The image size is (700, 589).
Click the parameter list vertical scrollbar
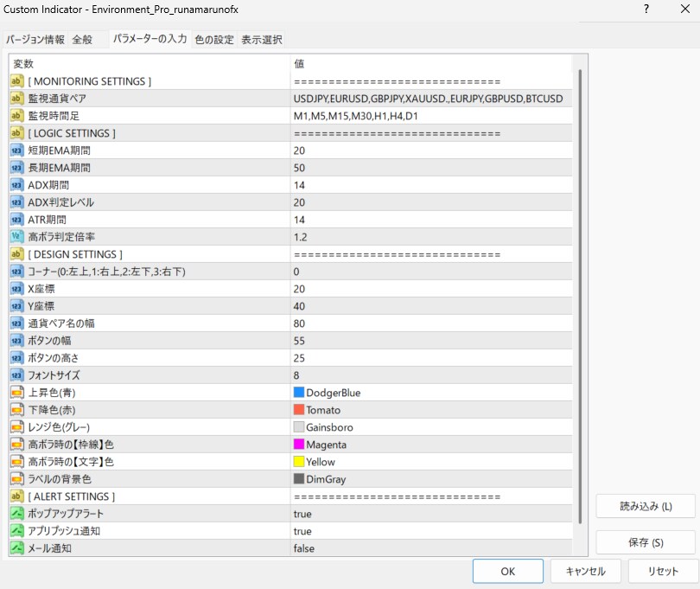point(580,296)
